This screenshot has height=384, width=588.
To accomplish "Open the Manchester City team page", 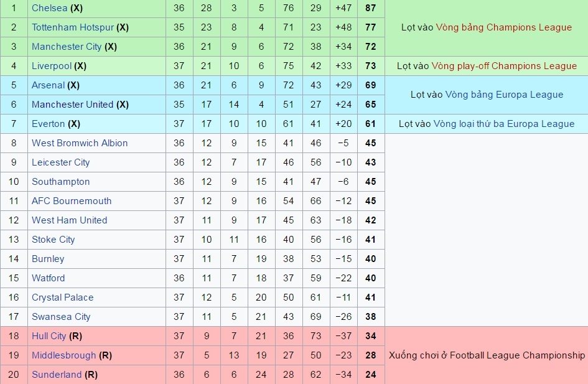I will [x=66, y=47].
